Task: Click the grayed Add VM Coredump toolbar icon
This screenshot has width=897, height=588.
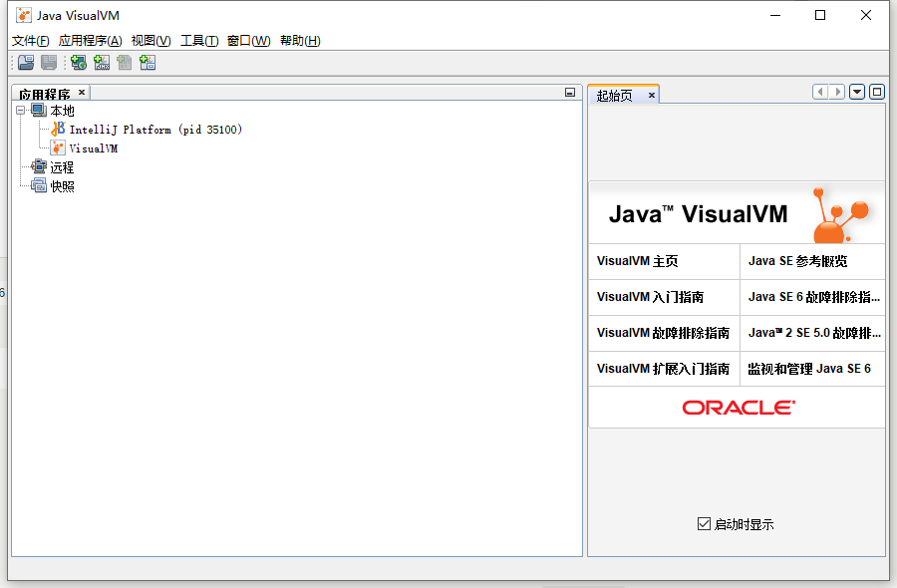Action: tap(125, 63)
